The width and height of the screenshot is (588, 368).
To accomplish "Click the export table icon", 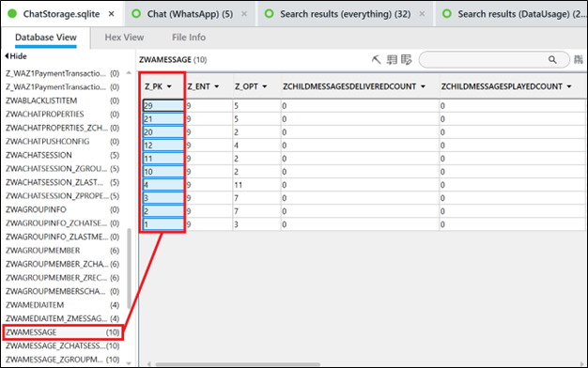I will pyautogui.click(x=392, y=59).
